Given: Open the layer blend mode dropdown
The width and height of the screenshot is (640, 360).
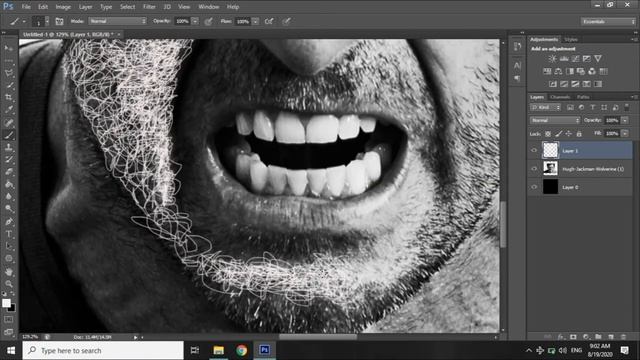Looking at the screenshot, I should (x=555, y=120).
